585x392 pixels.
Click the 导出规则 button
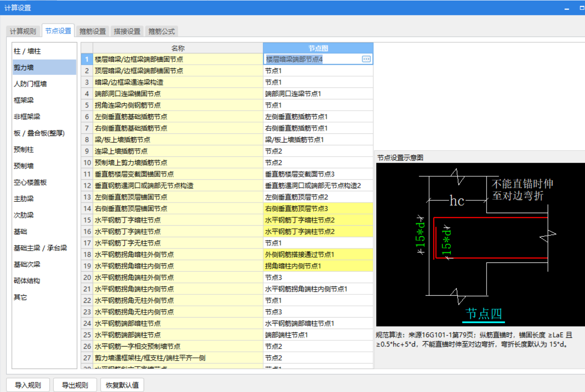pos(75,385)
